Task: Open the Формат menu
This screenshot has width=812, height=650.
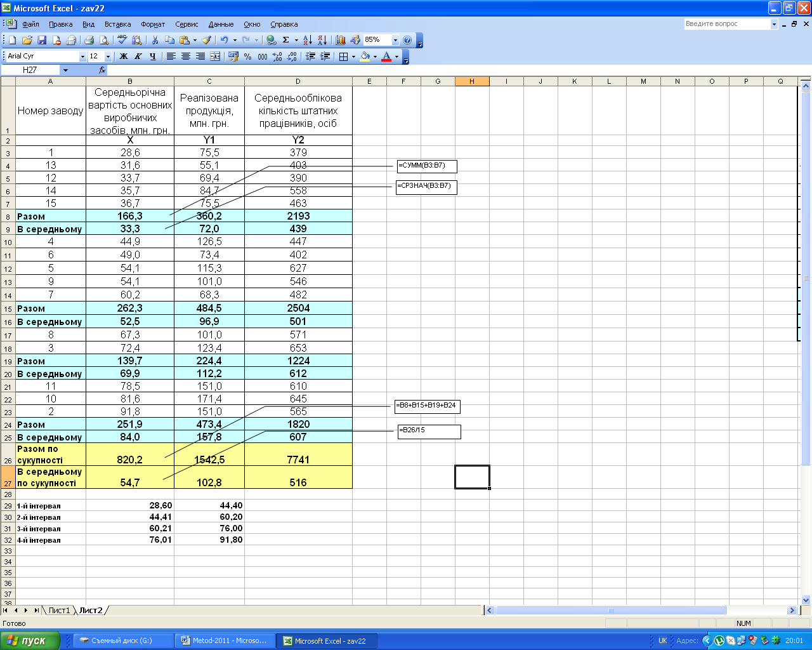Action: pyautogui.click(x=153, y=24)
